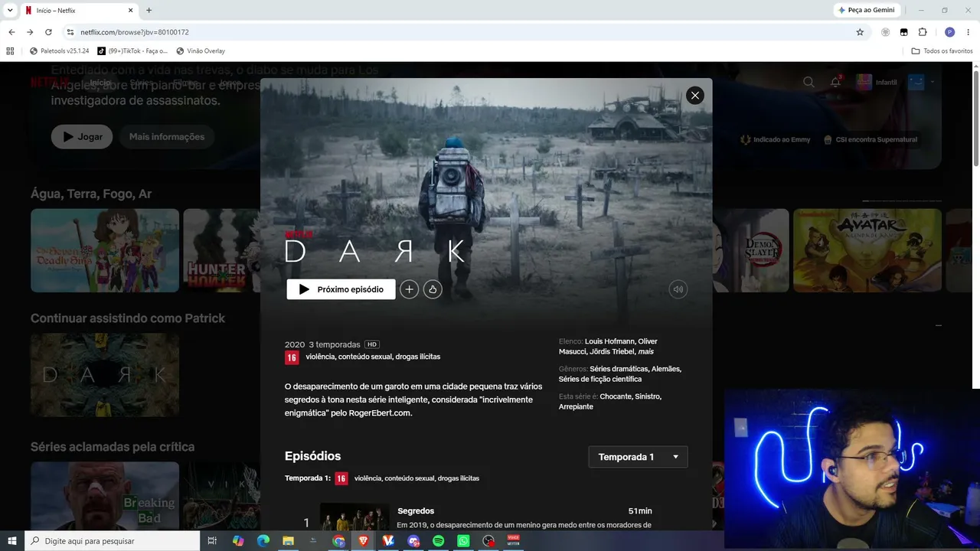Open The Seven Deadly Sins thumbnail

point(105,250)
